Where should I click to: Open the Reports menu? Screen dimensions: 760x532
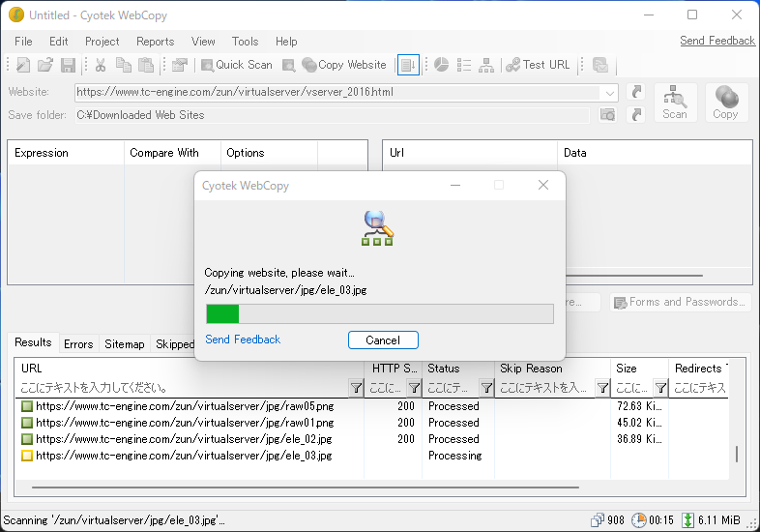coord(155,42)
